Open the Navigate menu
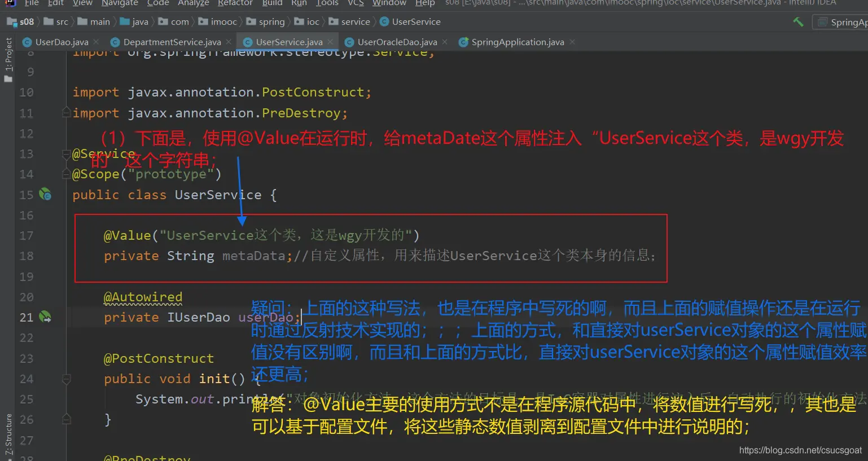Image resolution: width=868 pixels, height=461 pixels. point(120,3)
